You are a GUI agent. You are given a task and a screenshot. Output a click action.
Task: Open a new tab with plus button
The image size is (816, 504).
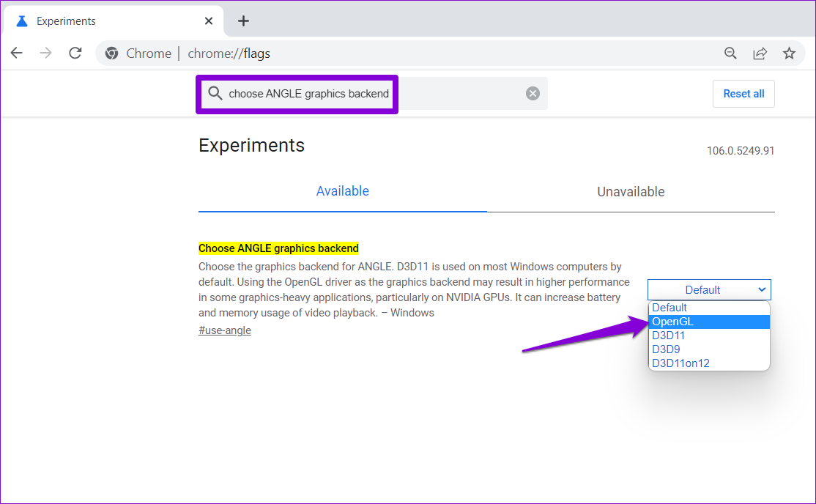243,21
